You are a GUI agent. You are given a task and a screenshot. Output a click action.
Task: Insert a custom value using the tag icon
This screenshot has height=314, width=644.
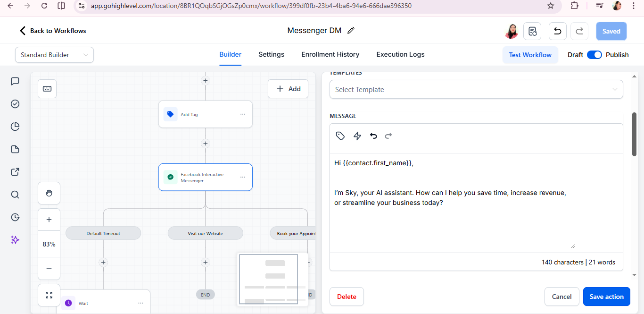click(340, 136)
